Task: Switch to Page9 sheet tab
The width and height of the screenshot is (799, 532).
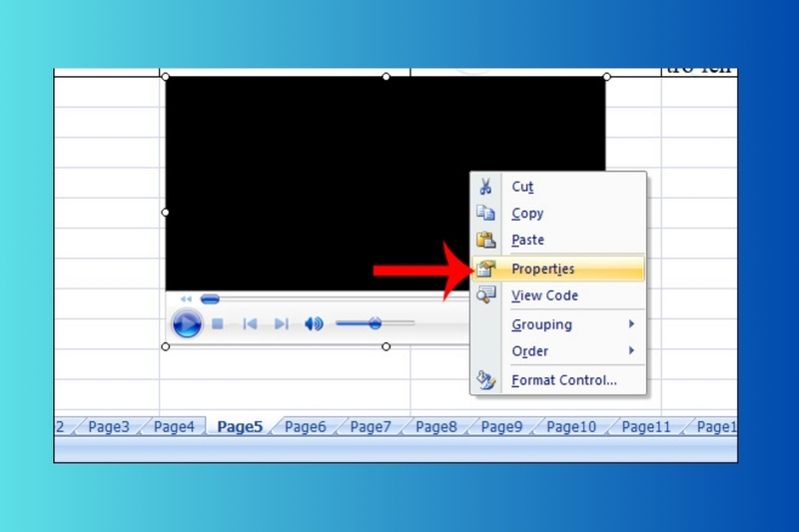Action: pos(502,426)
